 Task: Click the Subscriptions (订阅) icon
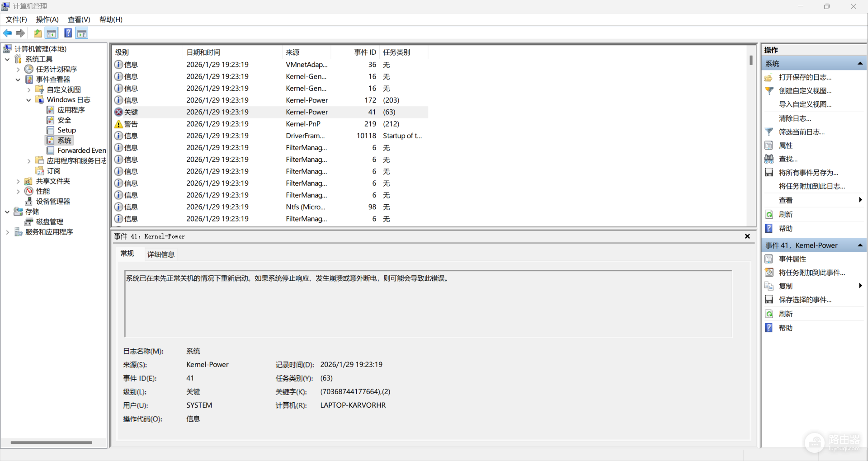tap(40, 171)
